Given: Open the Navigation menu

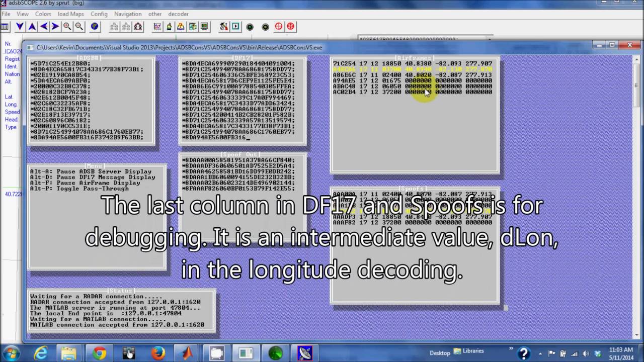Looking at the screenshot, I should coord(128,14).
